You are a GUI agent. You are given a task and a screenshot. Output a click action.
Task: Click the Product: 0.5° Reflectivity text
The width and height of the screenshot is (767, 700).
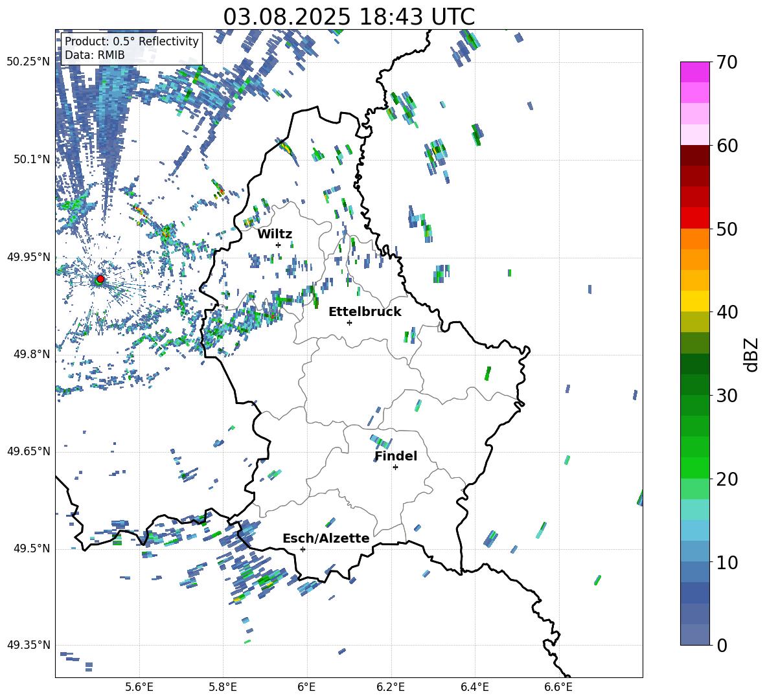(132, 41)
